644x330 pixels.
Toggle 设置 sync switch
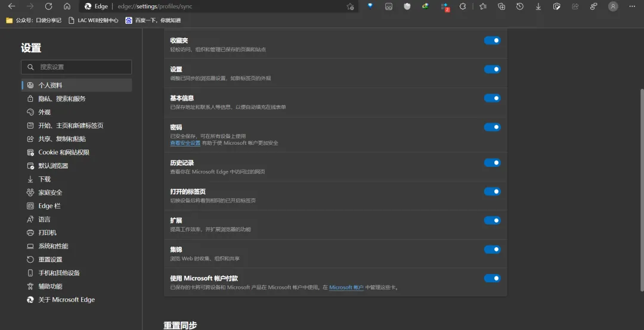click(492, 69)
